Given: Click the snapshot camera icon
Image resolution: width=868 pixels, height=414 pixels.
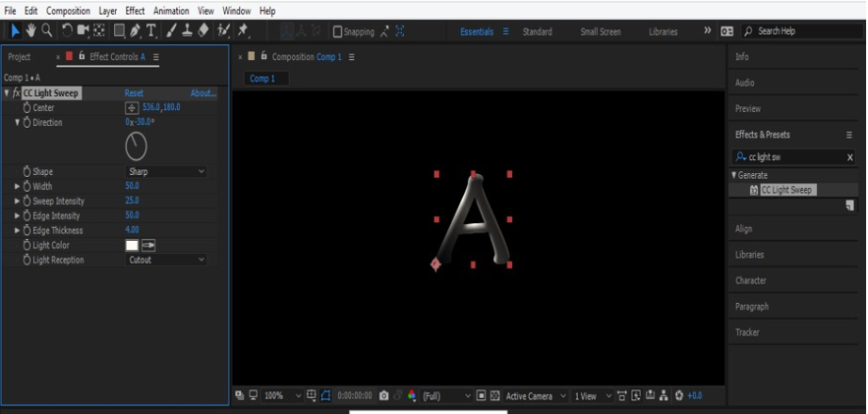Looking at the screenshot, I should (x=383, y=396).
